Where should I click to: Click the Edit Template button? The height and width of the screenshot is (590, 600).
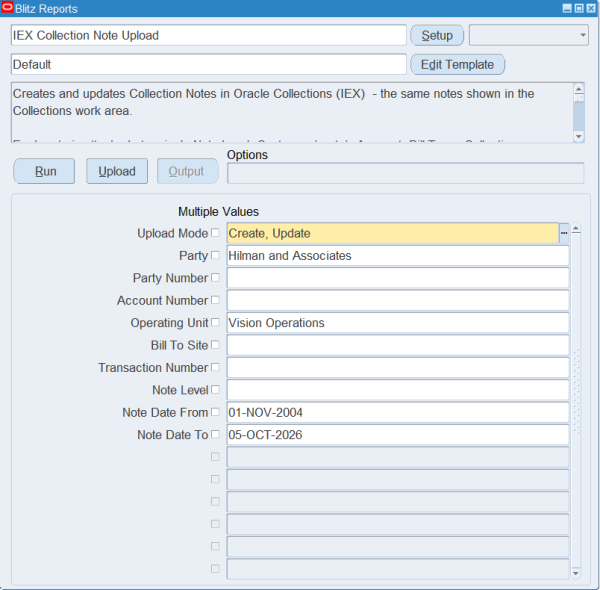(x=457, y=64)
